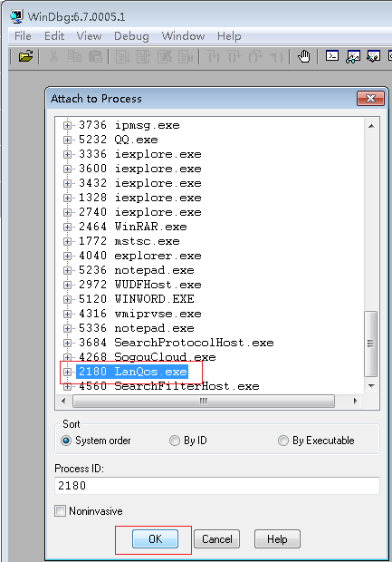
Task: Open the Locals window toolbar icon
Action: click(x=373, y=56)
